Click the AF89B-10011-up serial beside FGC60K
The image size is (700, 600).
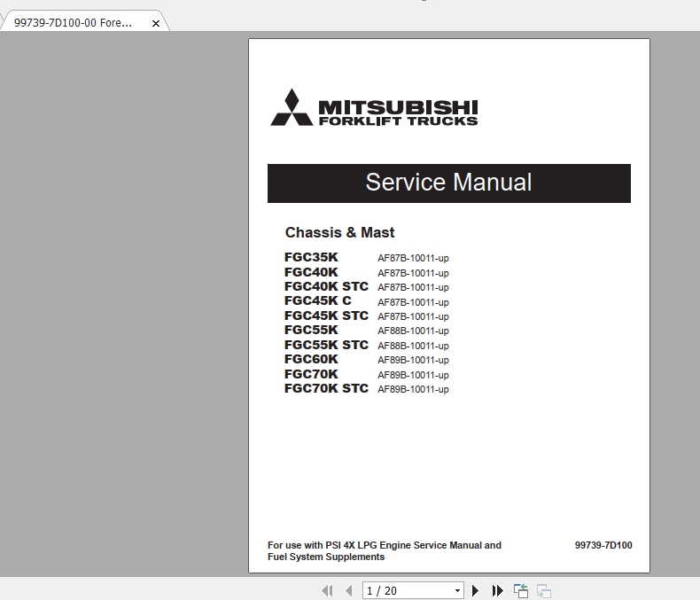(x=413, y=360)
